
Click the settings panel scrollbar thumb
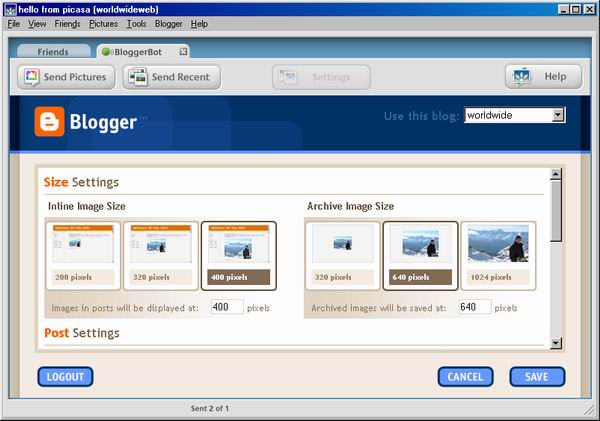[x=556, y=210]
